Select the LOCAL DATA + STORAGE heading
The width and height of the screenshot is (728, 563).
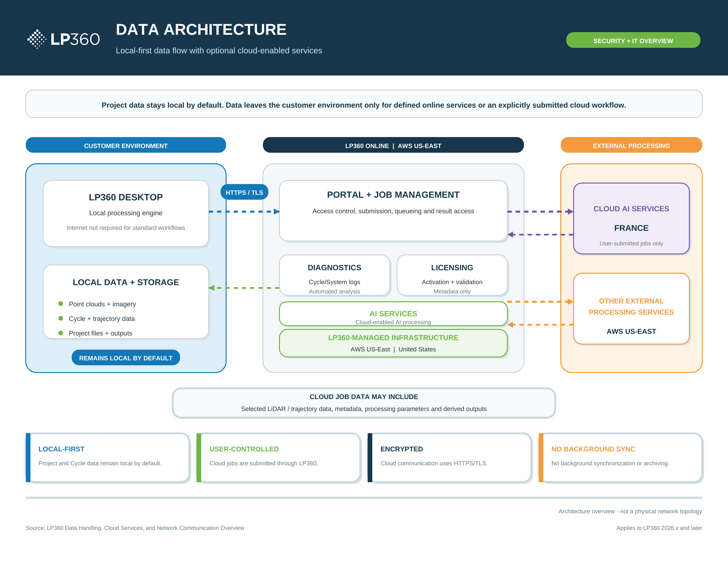pos(126,282)
